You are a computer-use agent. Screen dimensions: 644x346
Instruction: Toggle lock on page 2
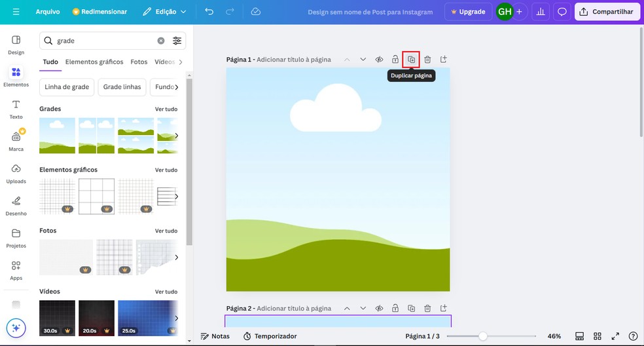pos(395,308)
